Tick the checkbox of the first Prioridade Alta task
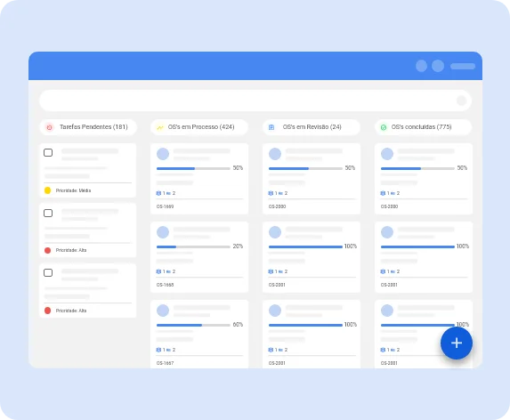This screenshot has width=510, height=420. [48, 213]
